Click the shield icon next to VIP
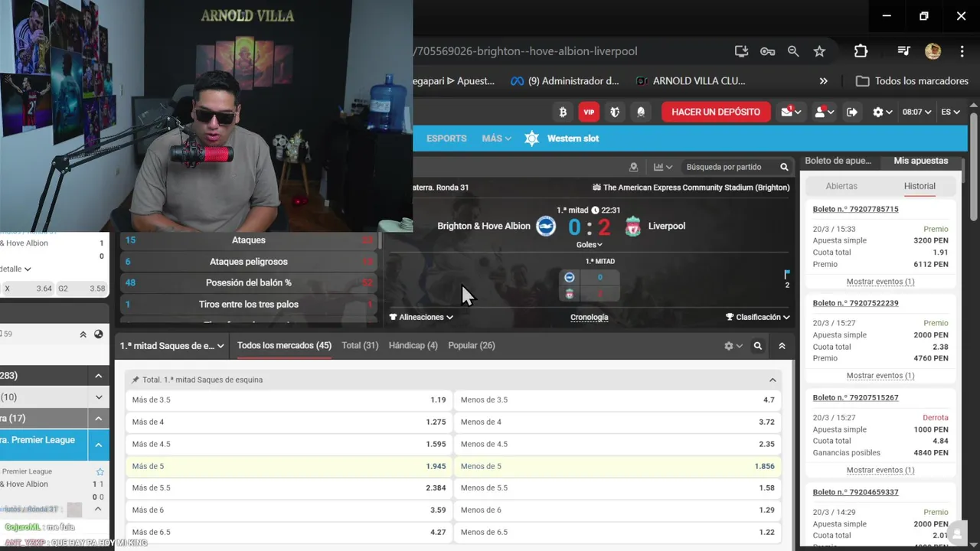The width and height of the screenshot is (980, 551). (x=615, y=112)
